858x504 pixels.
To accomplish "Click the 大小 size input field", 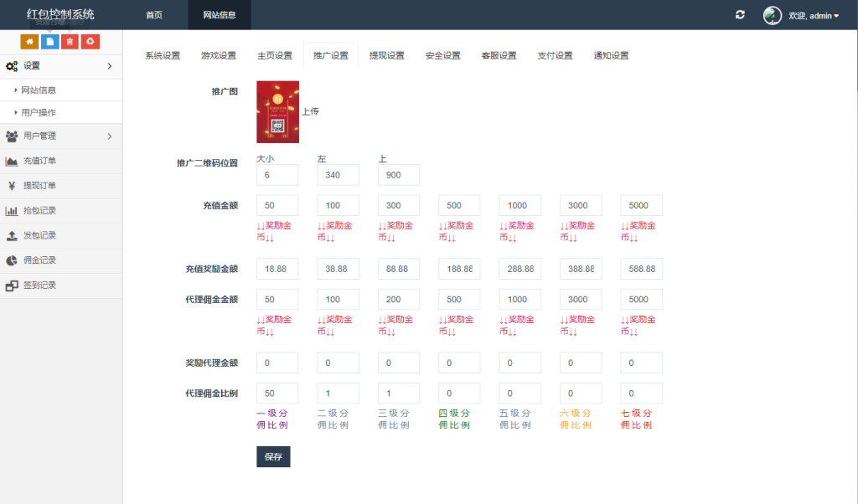I will [277, 174].
